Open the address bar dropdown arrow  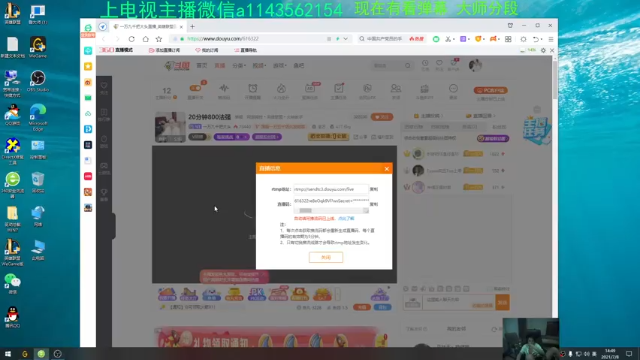tap(346, 39)
